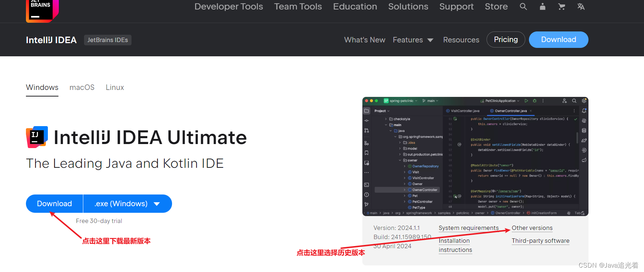Viewport: 644px width, 272px height.
Task: Switch to the Linux tab
Action: click(115, 88)
